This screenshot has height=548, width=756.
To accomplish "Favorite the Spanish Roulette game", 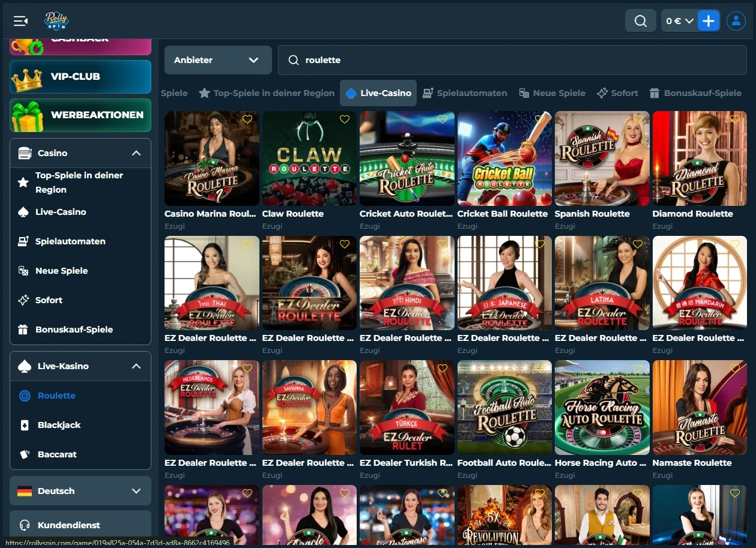I will click(x=637, y=119).
